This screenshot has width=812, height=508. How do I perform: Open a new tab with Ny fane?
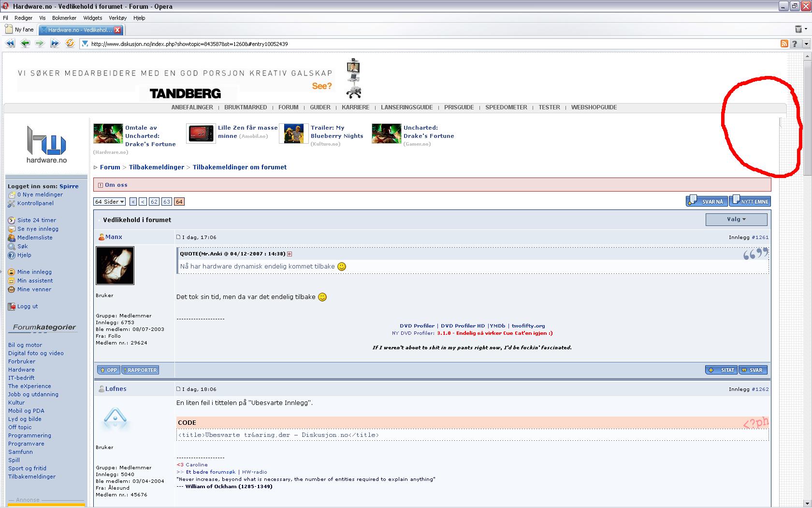[20, 30]
